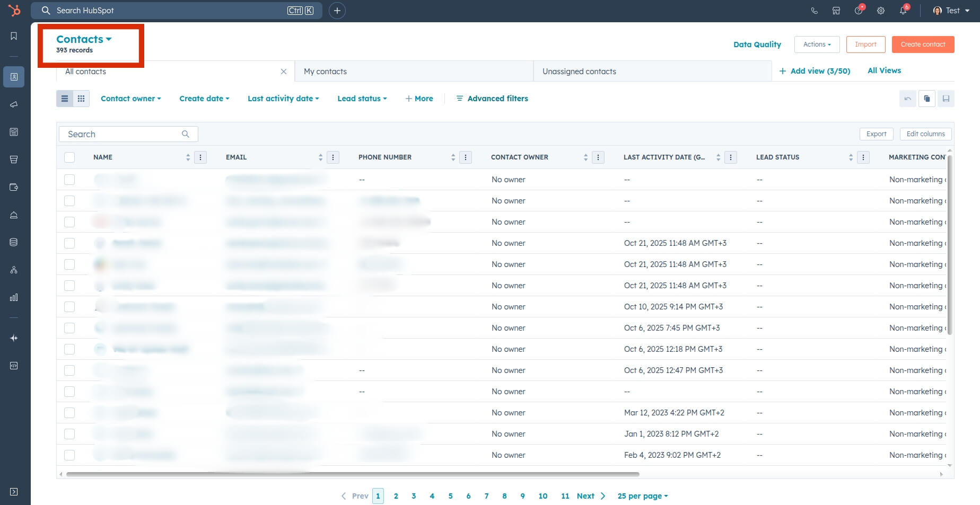Tick the checkbox on the last visible contact
The width and height of the screenshot is (980, 505).
point(69,455)
